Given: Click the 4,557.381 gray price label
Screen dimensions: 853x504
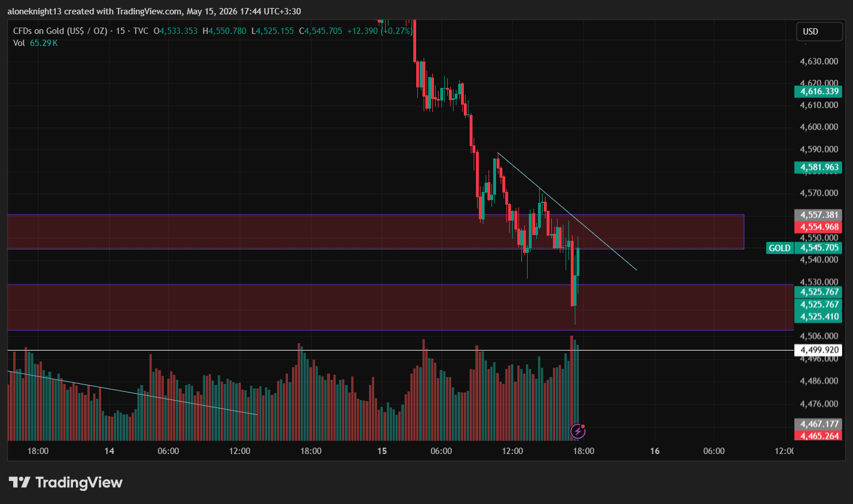Looking at the screenshot, I should pyautogui.click(x=818, y=215).
